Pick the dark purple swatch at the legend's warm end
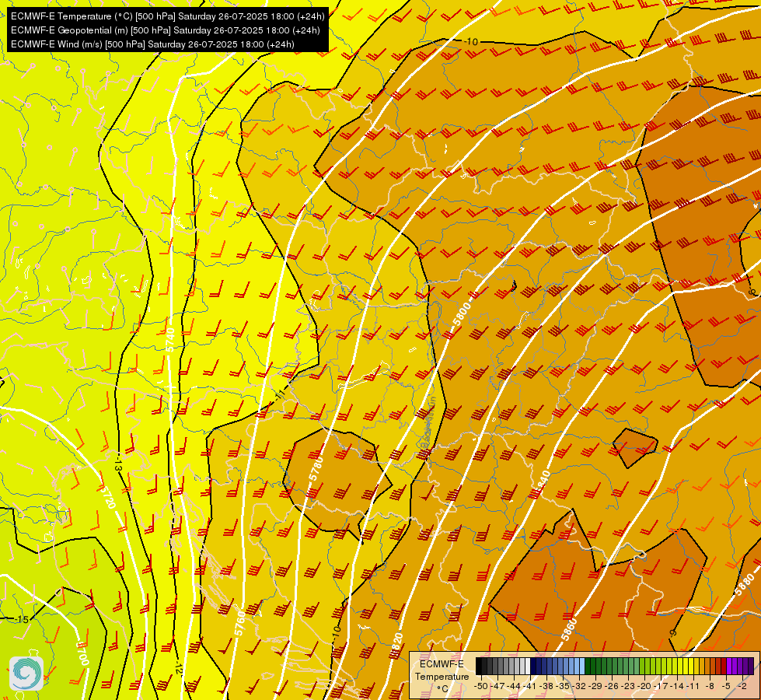This screenshot has width=761, height=700. click(x=752, y=666)
